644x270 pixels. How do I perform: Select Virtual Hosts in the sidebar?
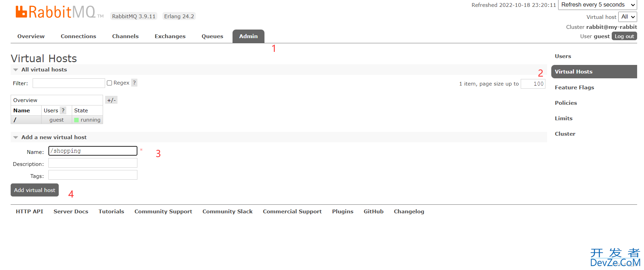594,72
